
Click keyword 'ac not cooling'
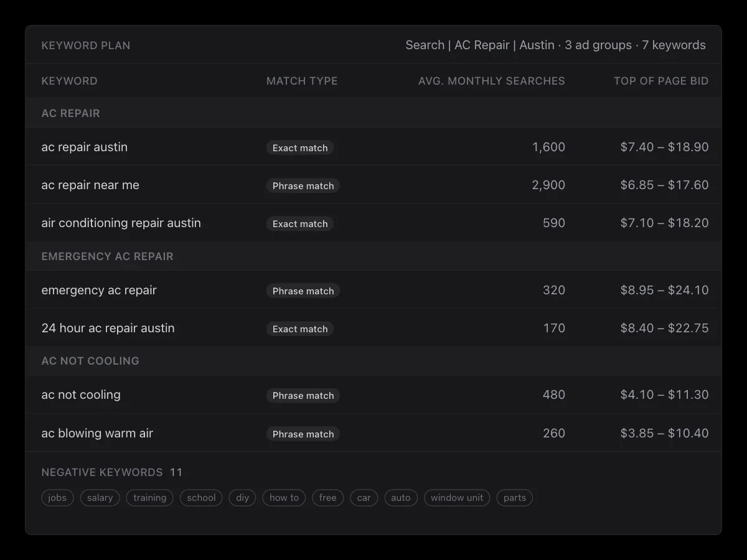81,395
